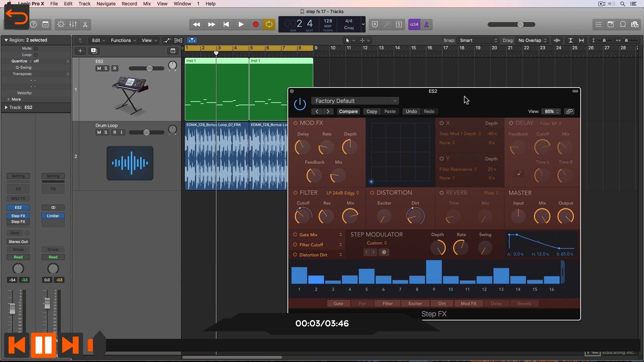
Task: Open the Limiter plugin slot
Action: (53, 216)
